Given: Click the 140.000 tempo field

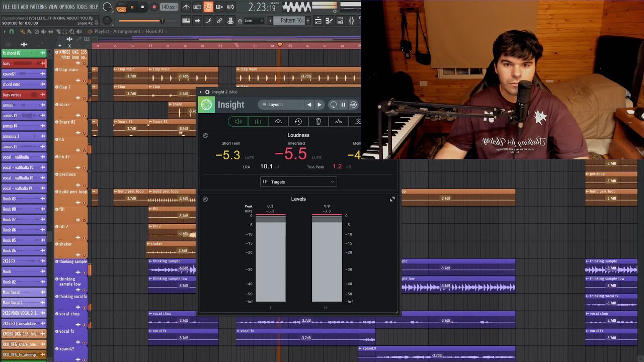Looking at the screenshot, I should 169,7.
